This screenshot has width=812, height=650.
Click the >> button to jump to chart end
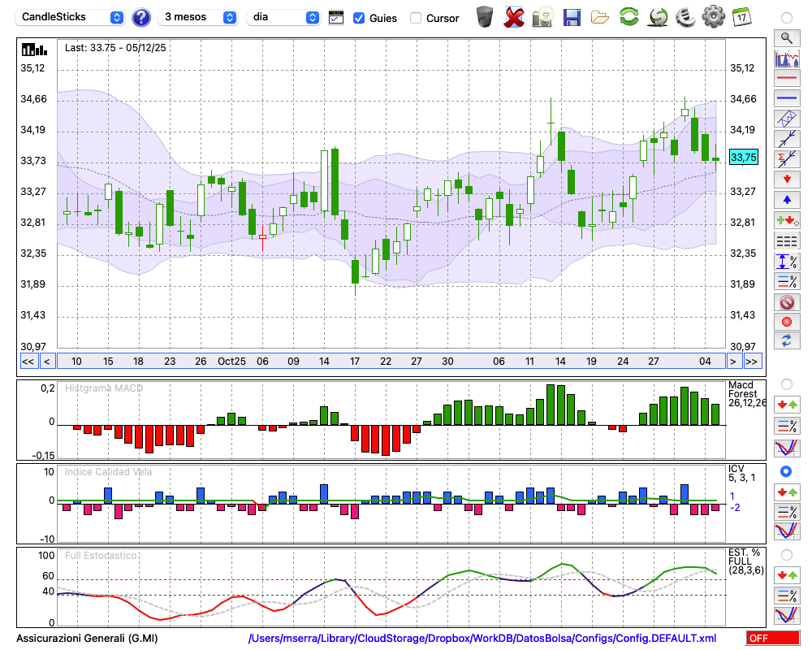(x=753, y=362)
